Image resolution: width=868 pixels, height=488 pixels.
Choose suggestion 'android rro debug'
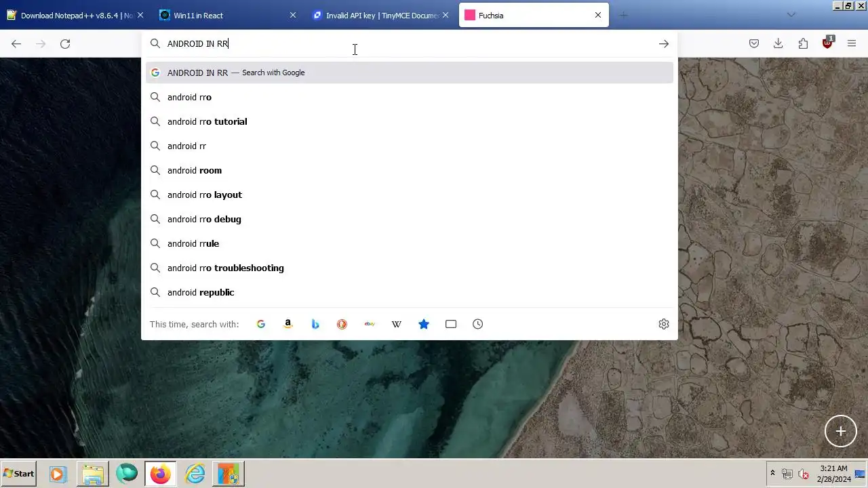pyautogui.click(x=410, y=219)
